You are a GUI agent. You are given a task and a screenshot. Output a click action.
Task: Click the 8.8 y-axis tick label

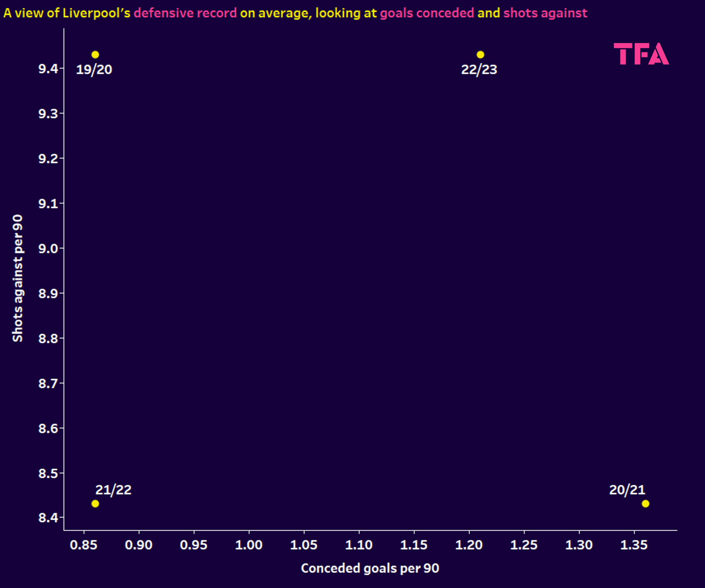tap(48, 338)
